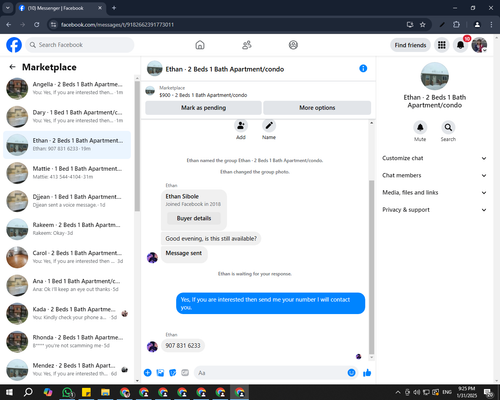Go to Home feed icon

pos(200,45)
